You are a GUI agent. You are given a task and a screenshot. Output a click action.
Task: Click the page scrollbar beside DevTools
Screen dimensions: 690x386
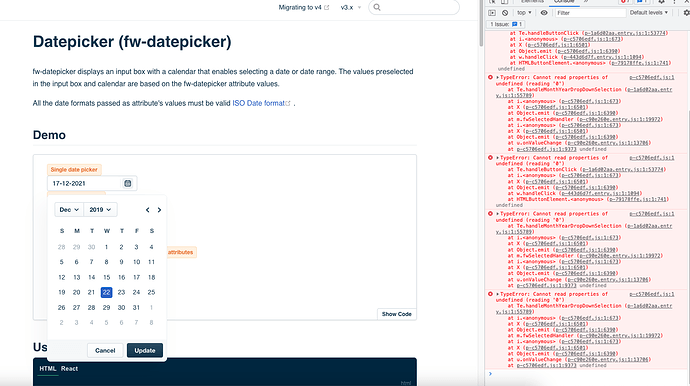pos(481,23)
